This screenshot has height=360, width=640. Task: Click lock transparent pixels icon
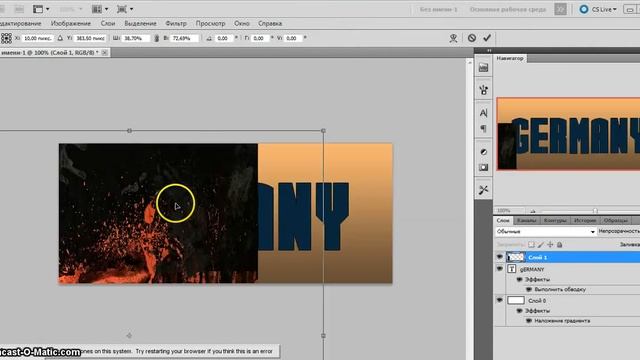point(531,244)
